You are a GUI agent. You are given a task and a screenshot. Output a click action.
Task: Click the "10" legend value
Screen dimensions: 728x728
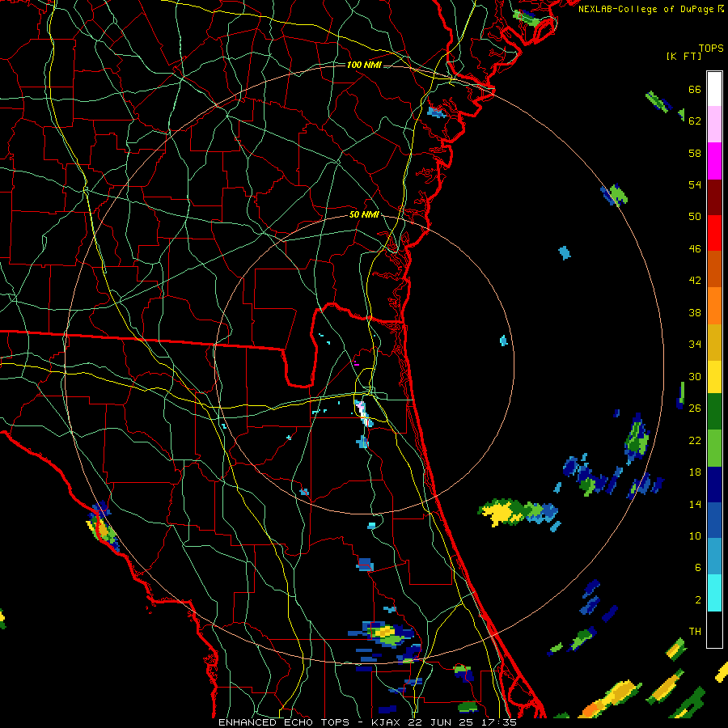695,535
